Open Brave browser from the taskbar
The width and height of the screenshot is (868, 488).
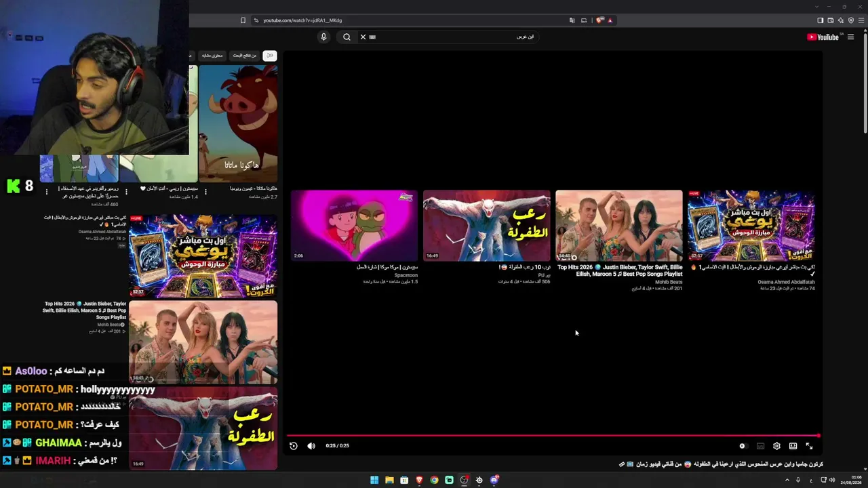(419, 480)
